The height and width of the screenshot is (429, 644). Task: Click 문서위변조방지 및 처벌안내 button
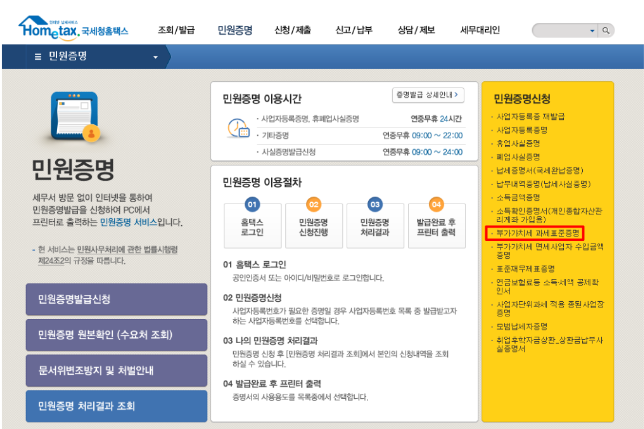116,371
